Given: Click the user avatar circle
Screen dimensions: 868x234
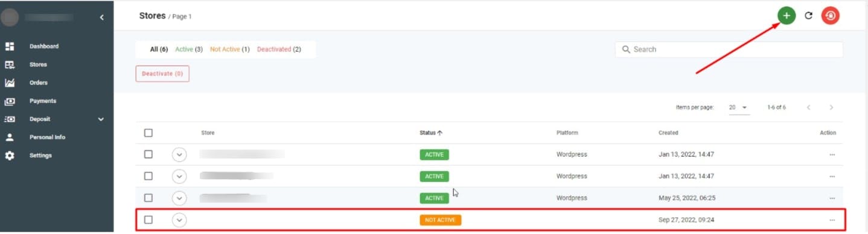Looking at the screenshot, I should (x=10, y=17).
